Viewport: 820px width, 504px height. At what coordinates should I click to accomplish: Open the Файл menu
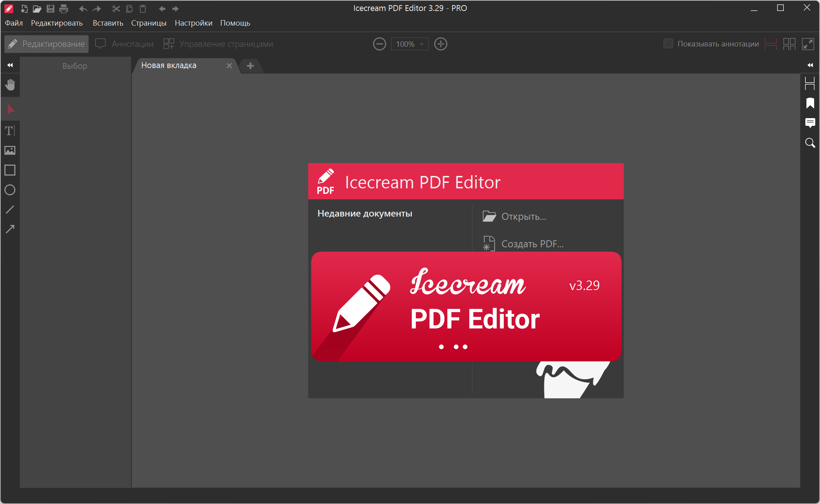click(14, 23)
